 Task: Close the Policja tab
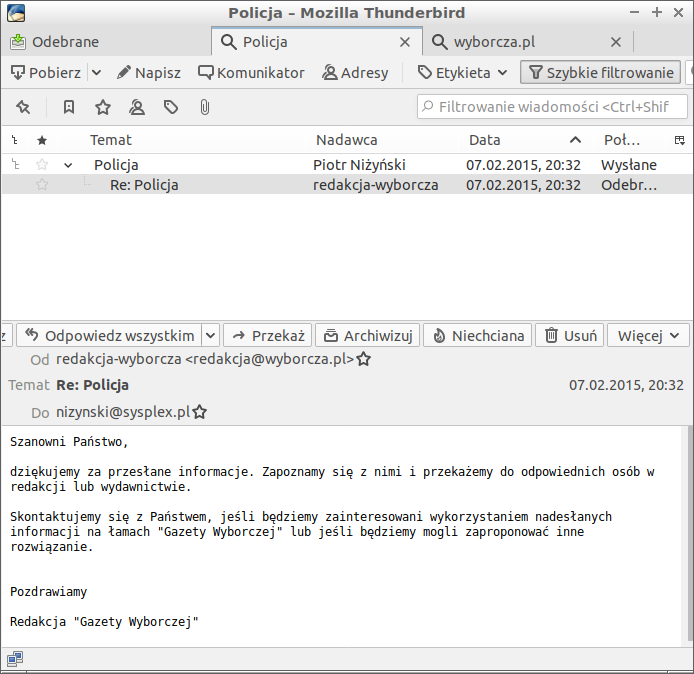tap(405, 42)
